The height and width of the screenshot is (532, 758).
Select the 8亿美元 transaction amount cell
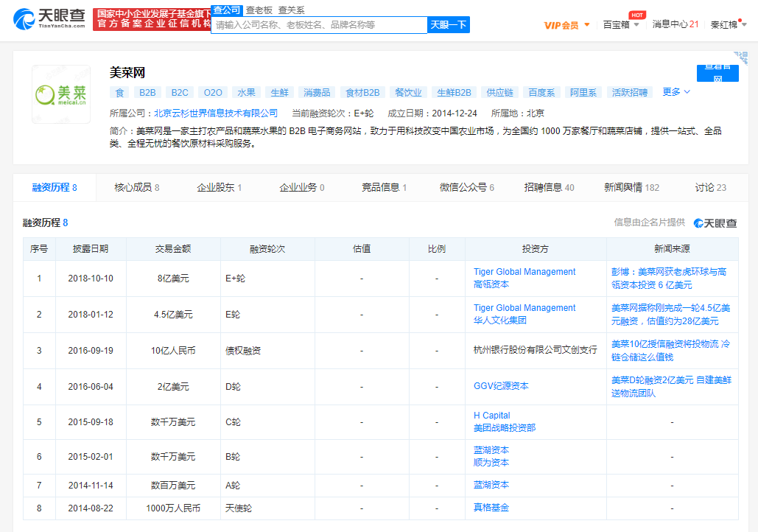pos(173,279)
